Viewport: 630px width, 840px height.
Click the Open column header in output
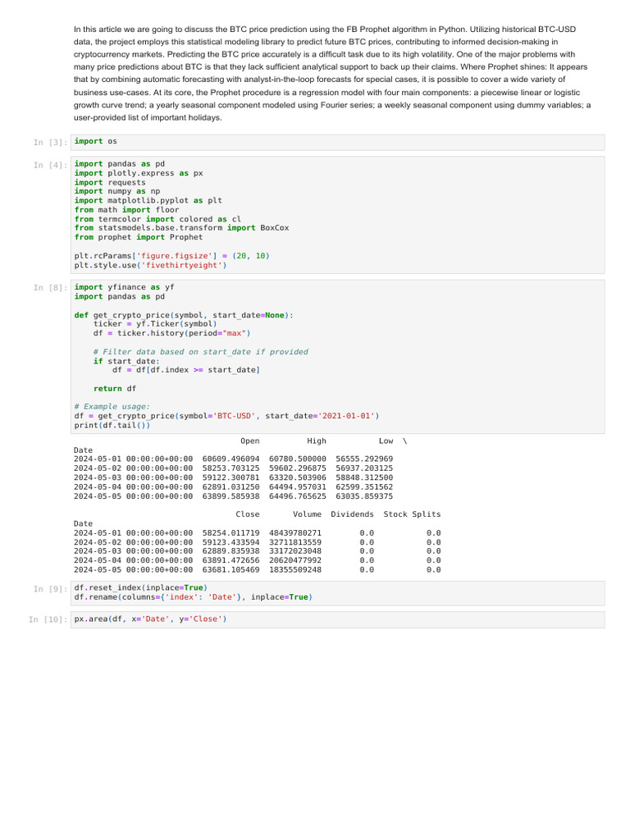(x=249, y=441)
